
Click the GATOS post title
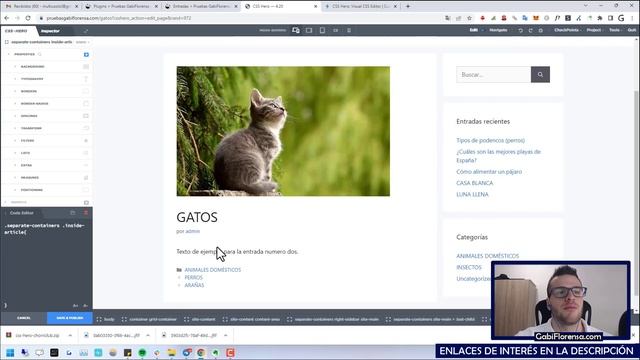coord(197,217)
